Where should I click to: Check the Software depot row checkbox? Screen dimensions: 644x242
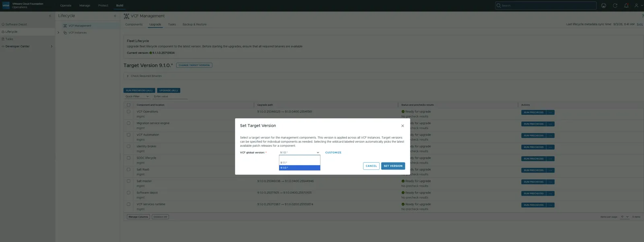pyautogui.click(x=128, y=192)
